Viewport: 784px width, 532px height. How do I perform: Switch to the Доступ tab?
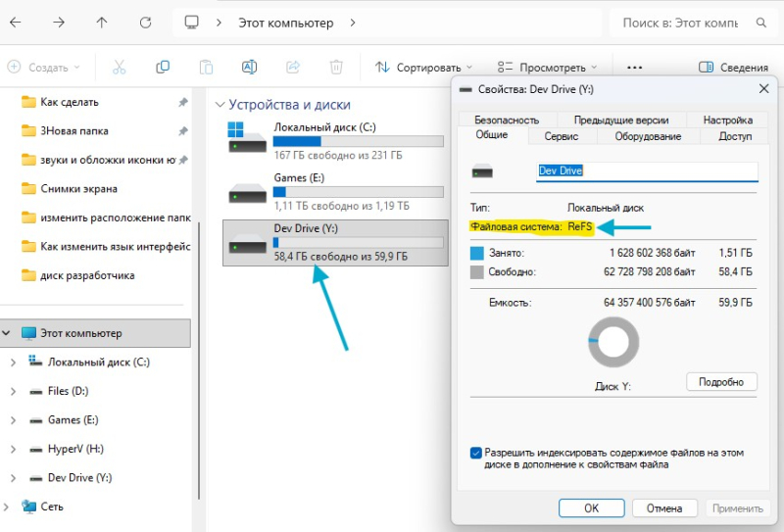coord(734,136)
